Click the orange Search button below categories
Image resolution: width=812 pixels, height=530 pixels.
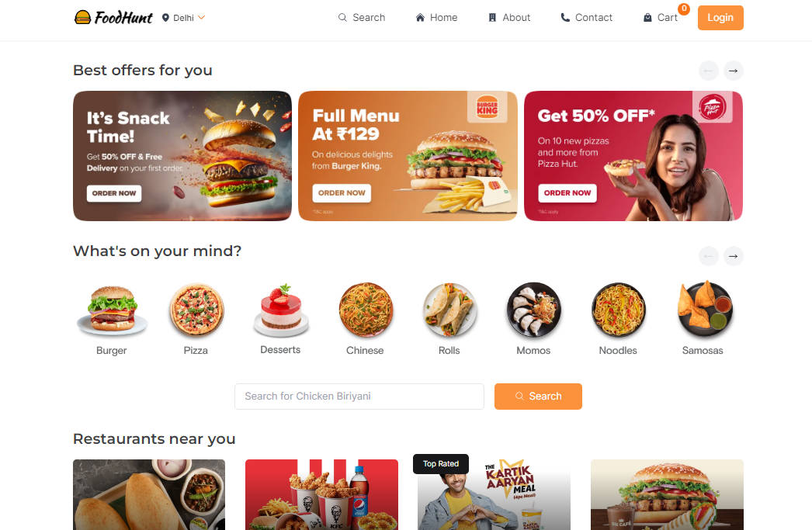[x=538, y=397]
